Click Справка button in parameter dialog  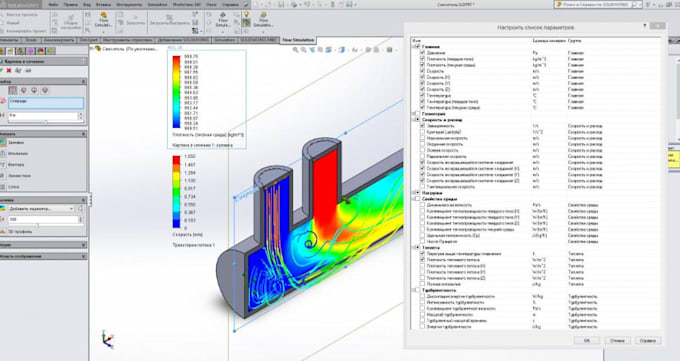(647, 341)
